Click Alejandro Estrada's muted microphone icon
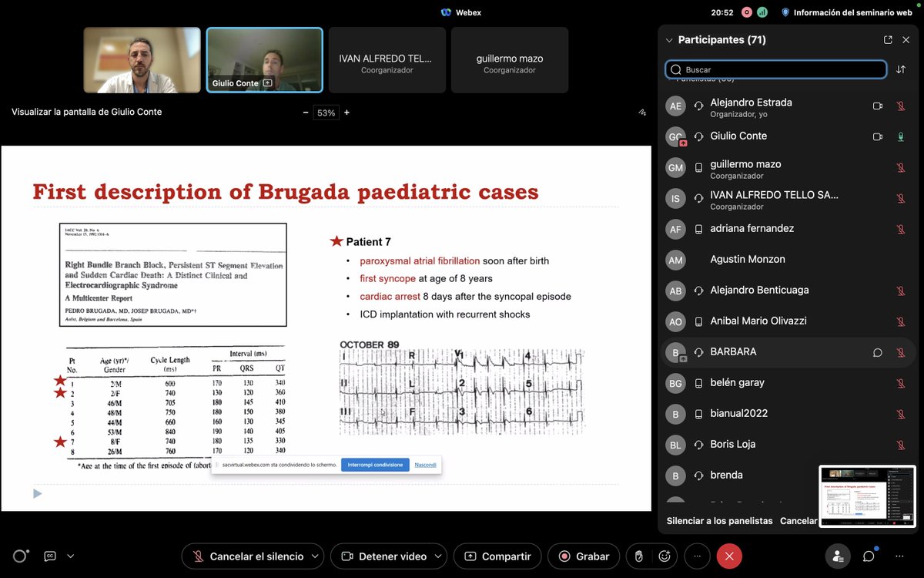 point(901,106)
